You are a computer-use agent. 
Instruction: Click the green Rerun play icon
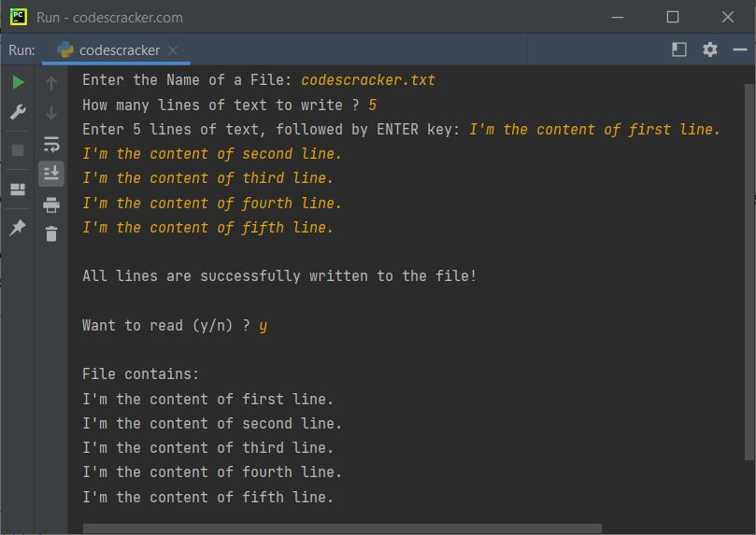18,82
